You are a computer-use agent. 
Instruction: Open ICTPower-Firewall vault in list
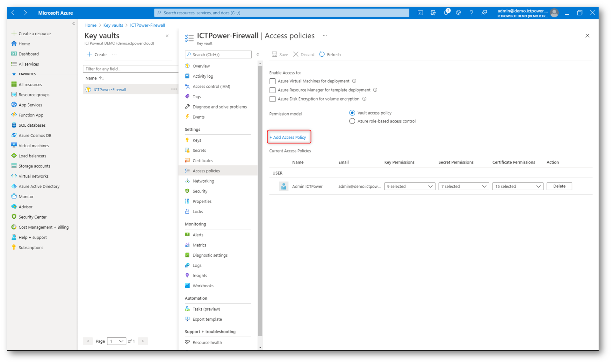[x=110, y=90]
